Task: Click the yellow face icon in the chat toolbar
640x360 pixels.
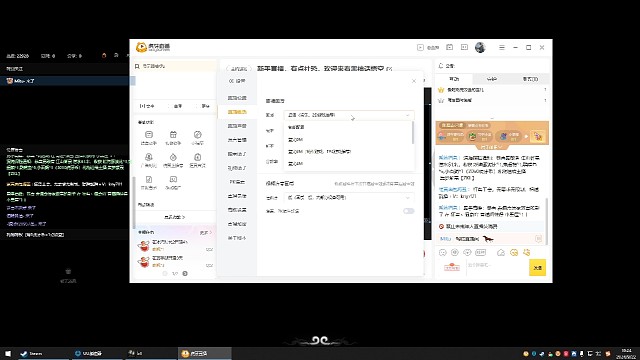Action: [514, 253]
